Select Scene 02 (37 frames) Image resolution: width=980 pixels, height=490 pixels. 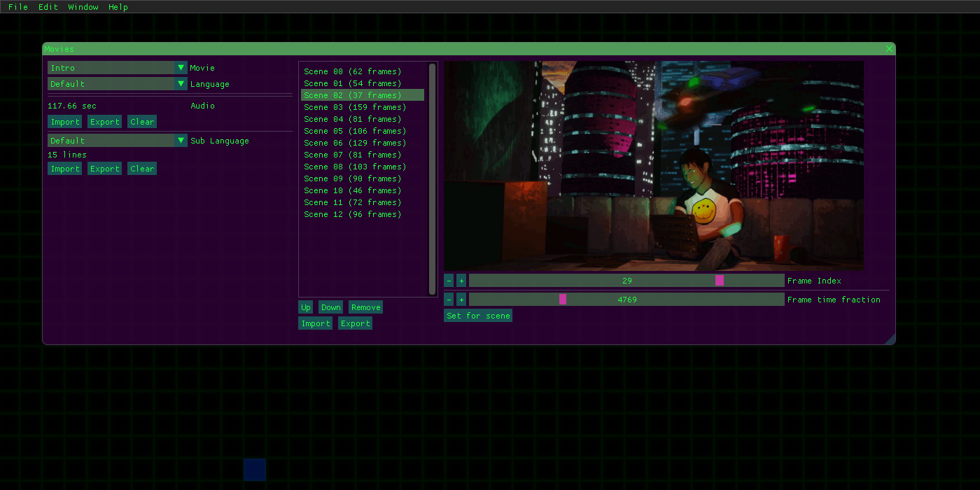(363, 95)
